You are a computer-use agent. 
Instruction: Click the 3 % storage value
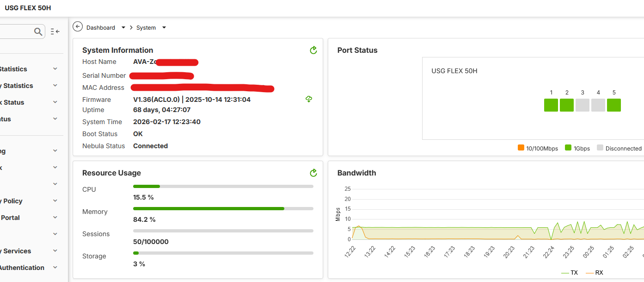point(139,264)
